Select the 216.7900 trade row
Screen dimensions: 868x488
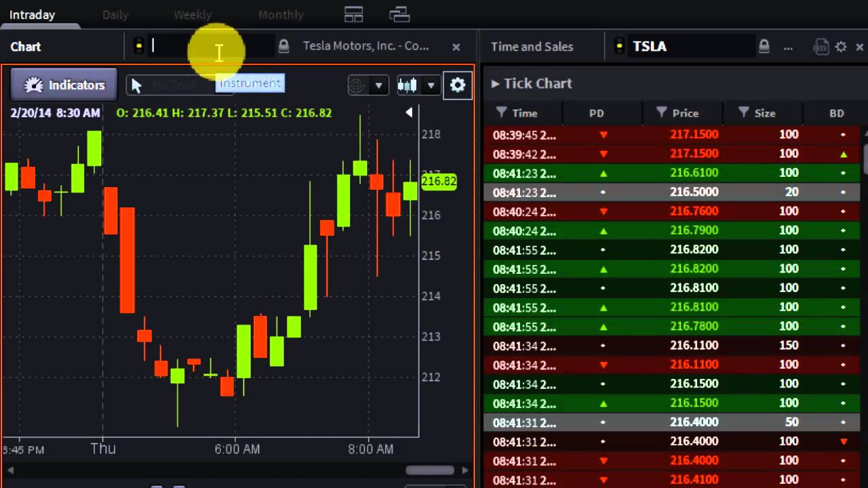[x=671, y=230]
